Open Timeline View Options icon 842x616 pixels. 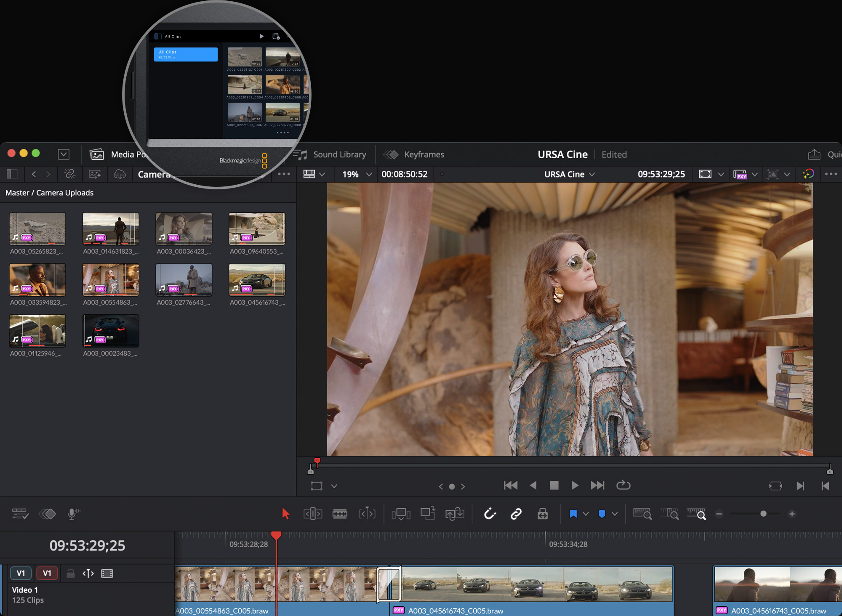[x=20, y=514]
